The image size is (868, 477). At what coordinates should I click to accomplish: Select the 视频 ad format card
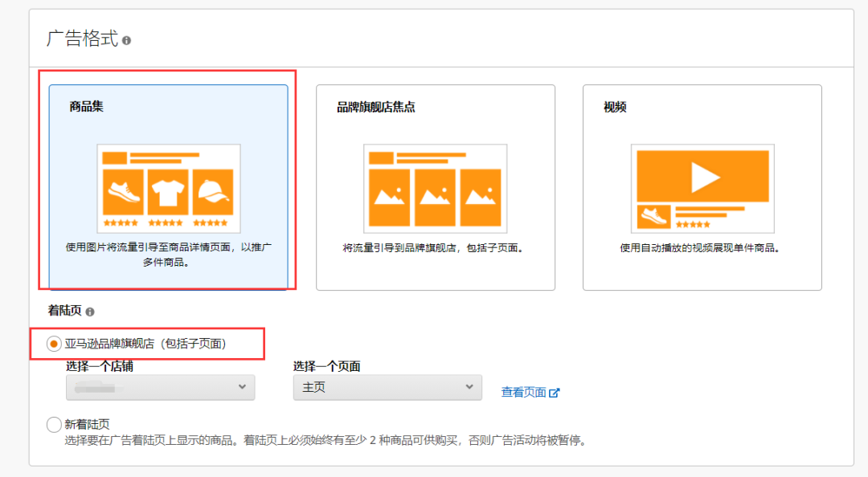[702, 189]
